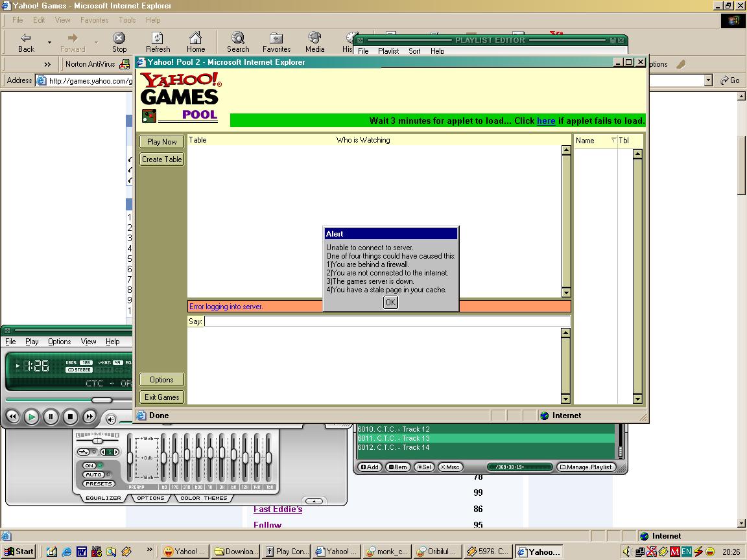This screenshot has width=747, height=560.
Task: Open the address bar dropdown arrow
Action: 708,80
